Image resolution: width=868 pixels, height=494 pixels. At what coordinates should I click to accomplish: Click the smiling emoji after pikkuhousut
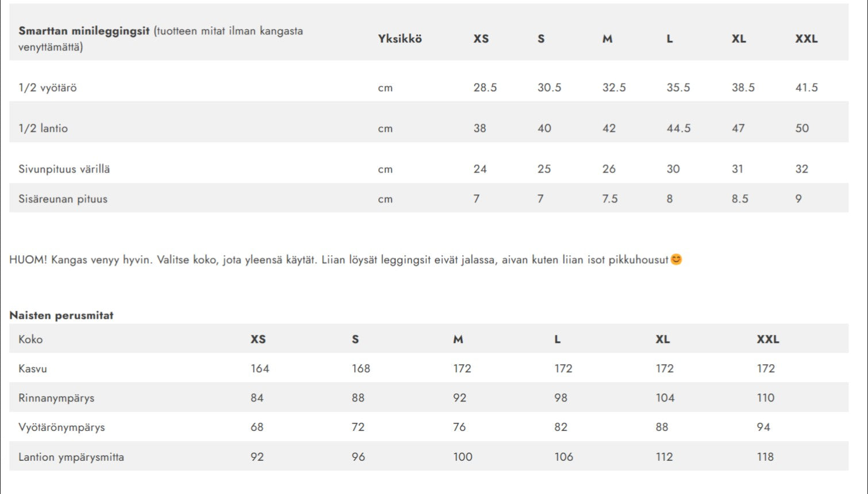[676, 259]
